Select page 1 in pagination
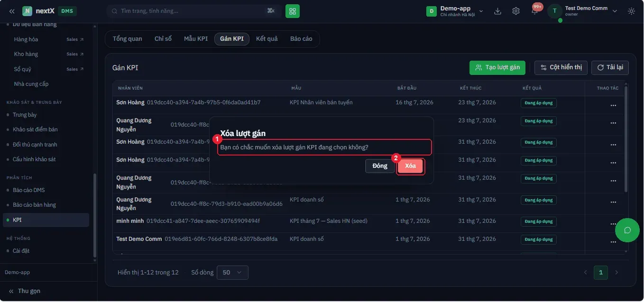Image resolution: width=644 pixels, height=302 pixels. (601, 273)
